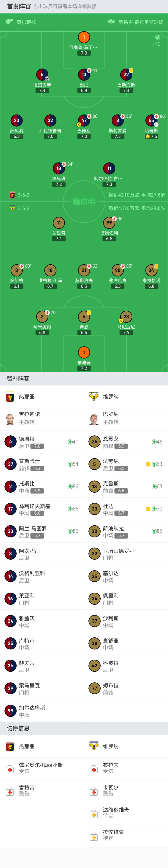Tap 埃库班 number 18 forward circle
The width and height of the screenshot is (168, 868).
[59, 168]
